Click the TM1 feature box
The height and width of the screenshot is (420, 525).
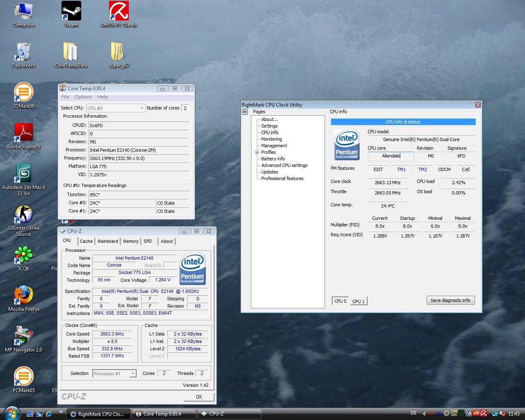[401, 169]
